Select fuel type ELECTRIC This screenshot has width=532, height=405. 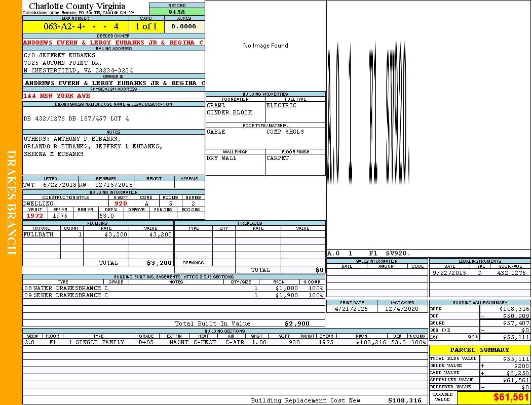pos(281,105)
